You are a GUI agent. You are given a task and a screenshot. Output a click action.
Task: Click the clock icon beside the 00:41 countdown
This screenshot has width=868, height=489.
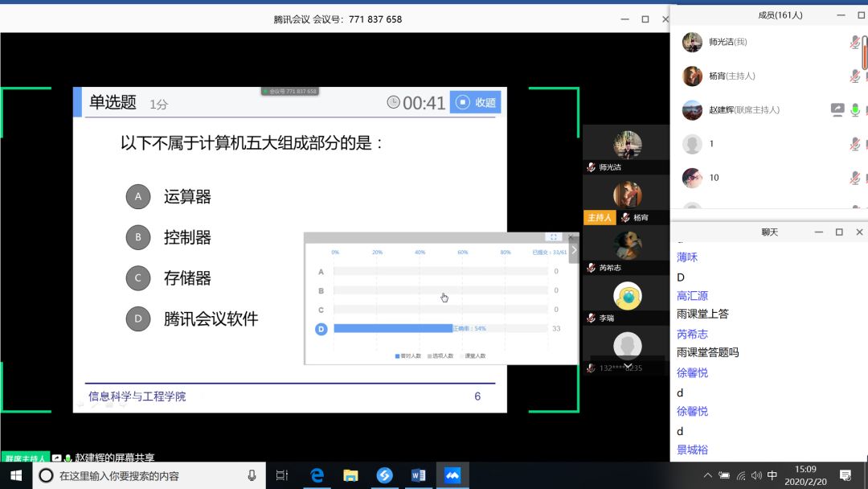tap(392, 103)
